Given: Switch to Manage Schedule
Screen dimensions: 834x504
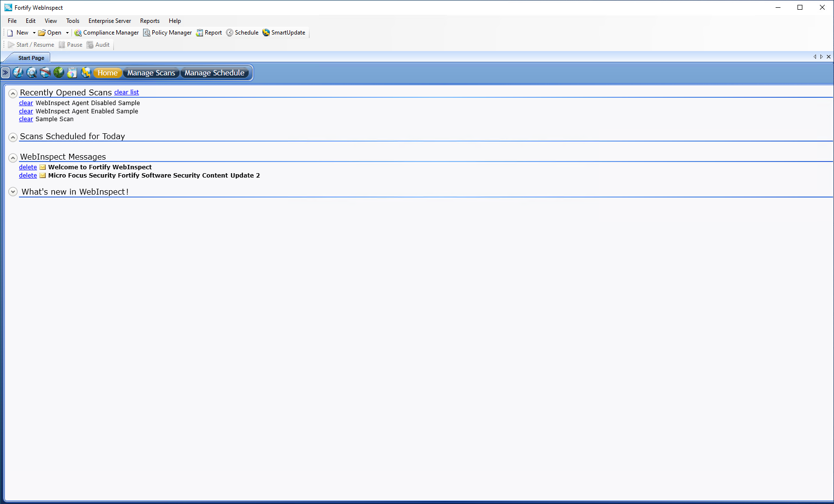Looking at the screenshot, I should 215,73.
